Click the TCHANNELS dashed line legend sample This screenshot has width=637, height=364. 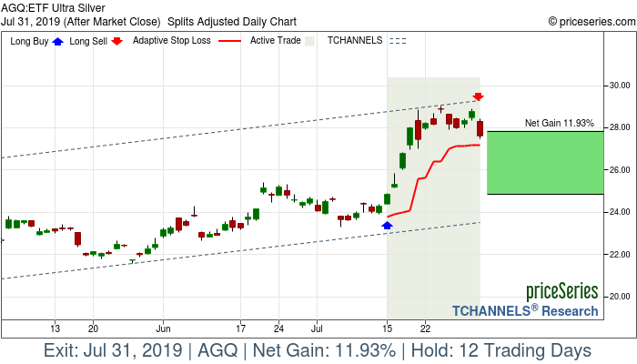coord(398,41)
